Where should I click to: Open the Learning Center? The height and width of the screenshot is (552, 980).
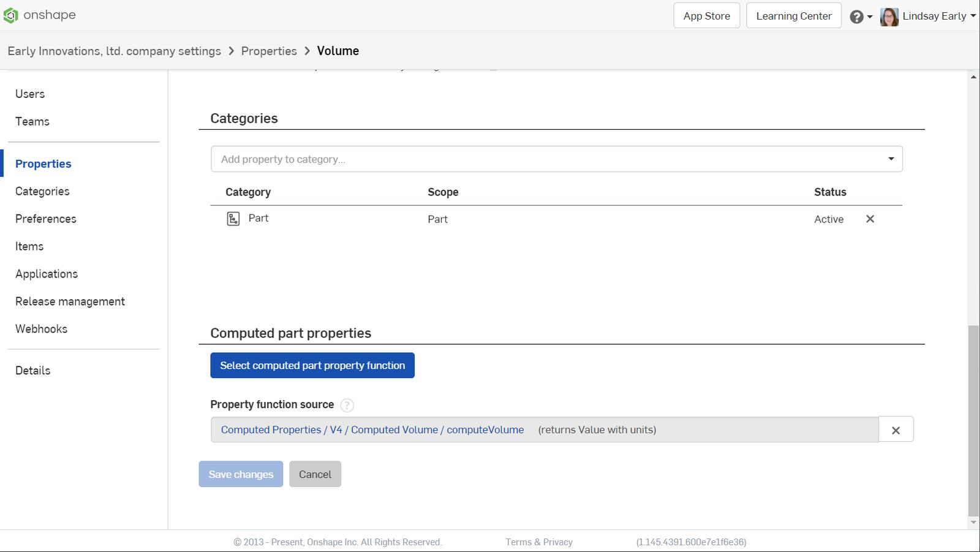tap(793, 16)
